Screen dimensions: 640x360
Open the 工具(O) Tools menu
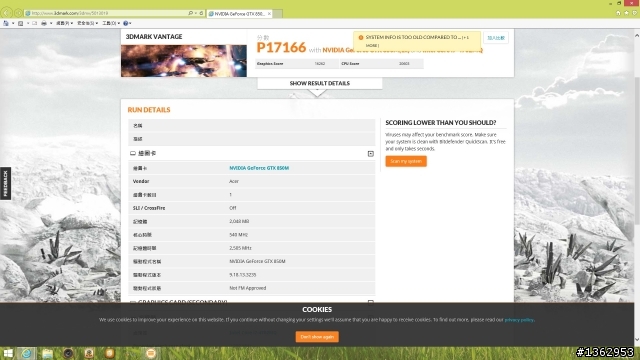(111, 23)
